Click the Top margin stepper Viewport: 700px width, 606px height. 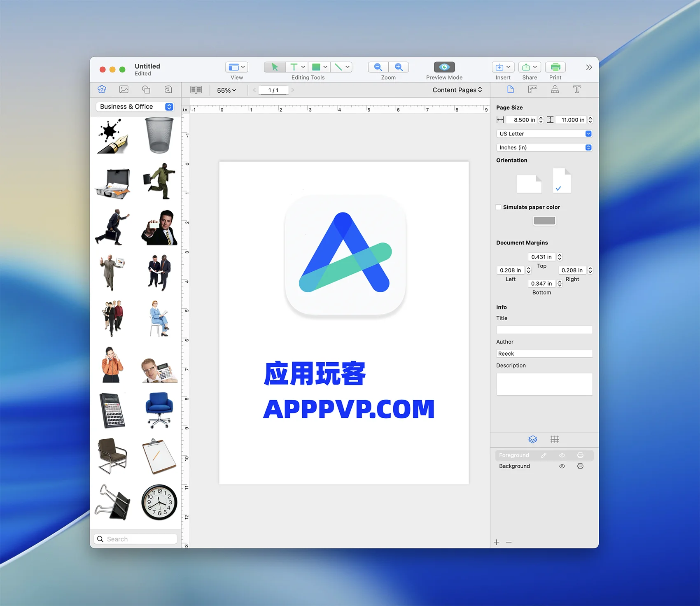(x=560, y=257)
